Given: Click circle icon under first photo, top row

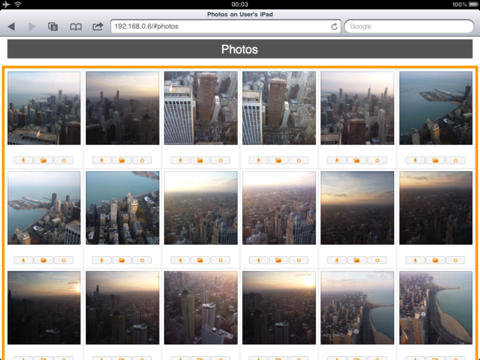Looking at the screenshot, I should (x=63, y=160).
